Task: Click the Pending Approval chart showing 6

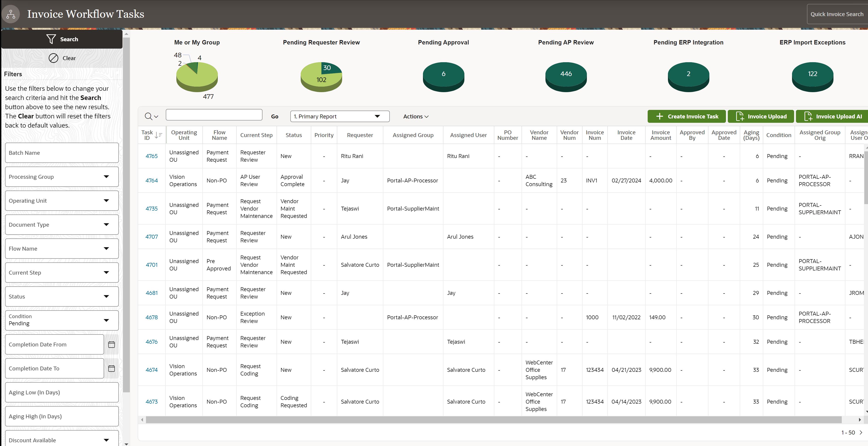Action: pos(443,77)
